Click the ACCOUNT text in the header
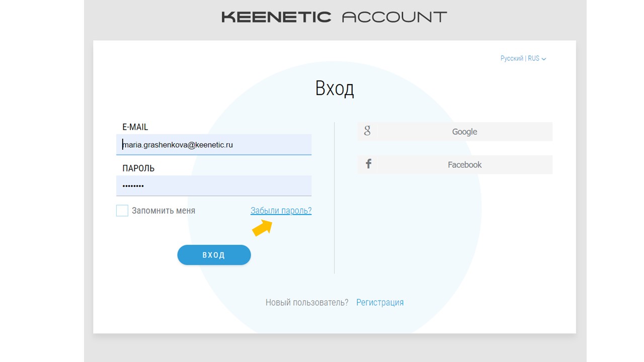This screenshot has height=362, width=644. coord(394,17)
